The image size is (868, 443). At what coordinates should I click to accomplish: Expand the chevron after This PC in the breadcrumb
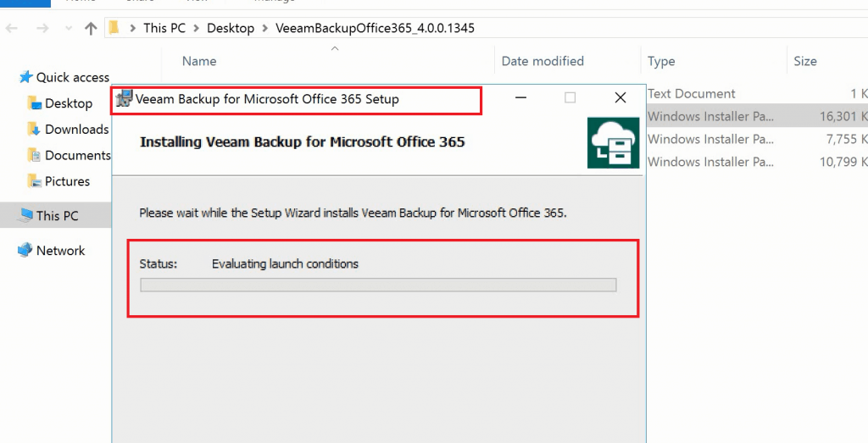click(197, 28)
